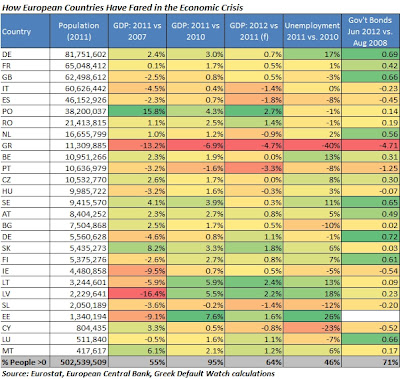Click the SL country code cell

click(x=25, y=305)
